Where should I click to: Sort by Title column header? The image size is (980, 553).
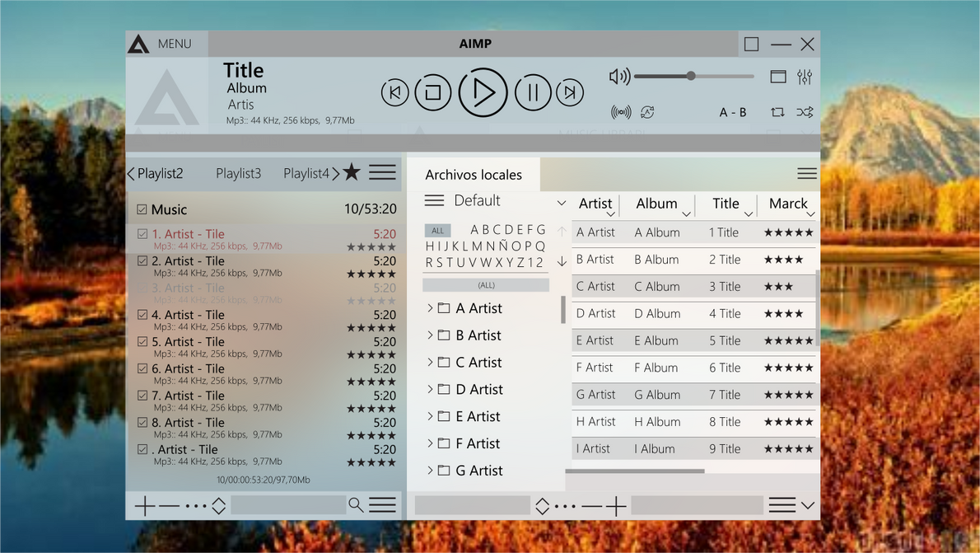(726, 204)
